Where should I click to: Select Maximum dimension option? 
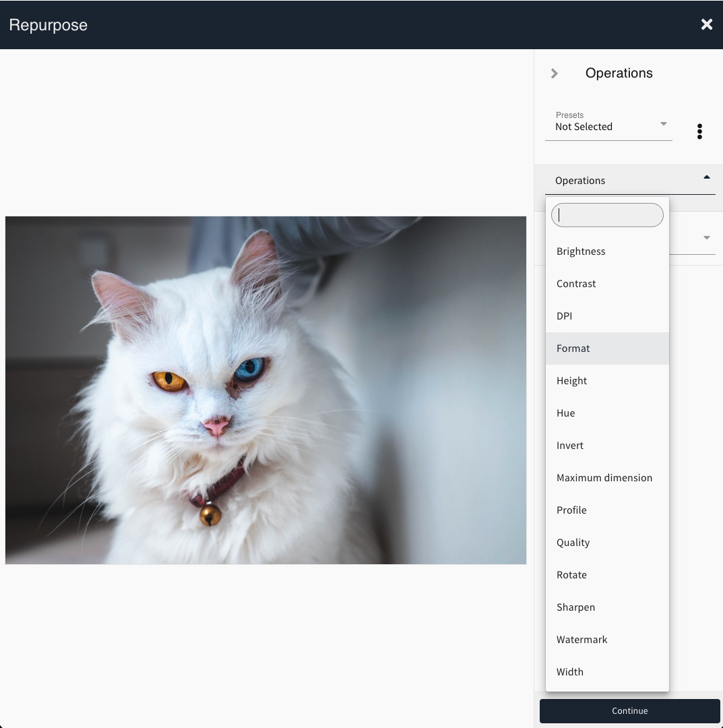click(604, 478)
